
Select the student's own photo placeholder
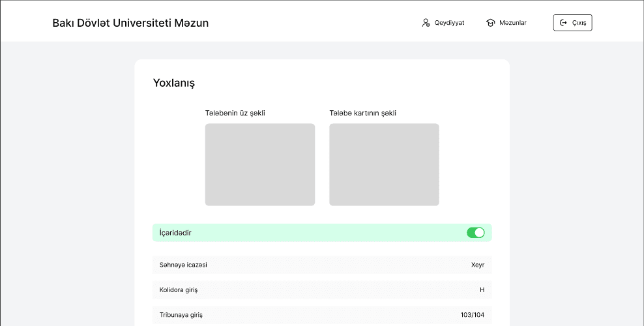coord(259,164)
